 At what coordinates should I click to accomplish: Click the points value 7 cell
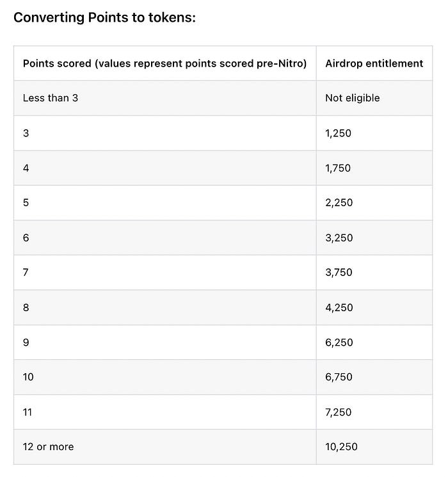[165, 272]
